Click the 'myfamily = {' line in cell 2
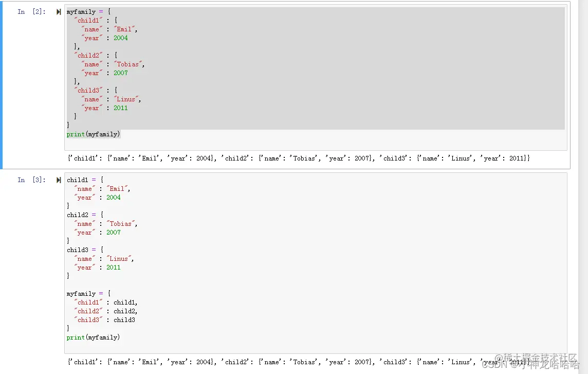This screenshot has width=588, height=374. pos(88,12)
